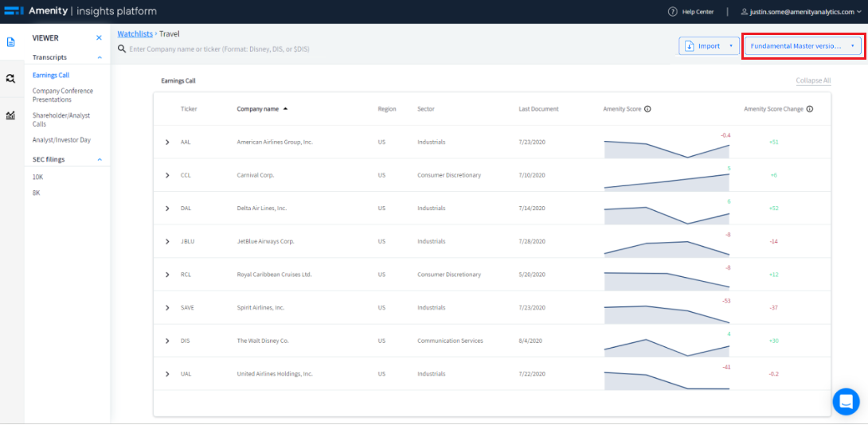Image resolution: width=868 pixels, height=425 pixels.
Task: Click +51 score change value
Action: [x=774, y=142]
